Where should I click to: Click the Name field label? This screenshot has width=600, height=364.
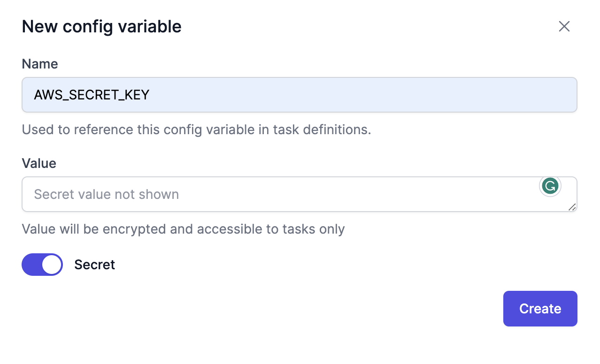tap(40, 64)
